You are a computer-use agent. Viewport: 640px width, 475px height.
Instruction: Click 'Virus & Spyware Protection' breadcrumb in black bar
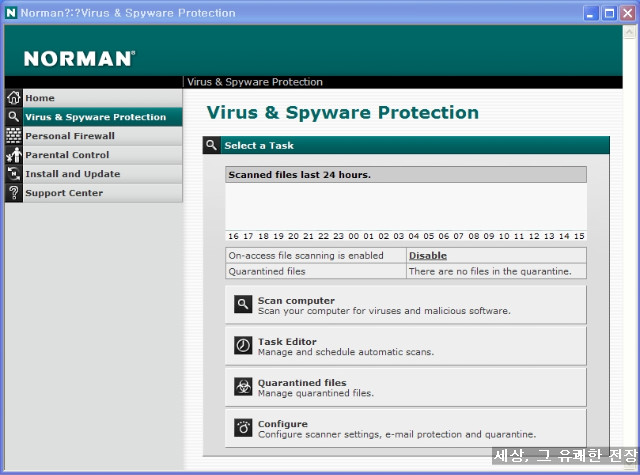(x=255, y=82)
